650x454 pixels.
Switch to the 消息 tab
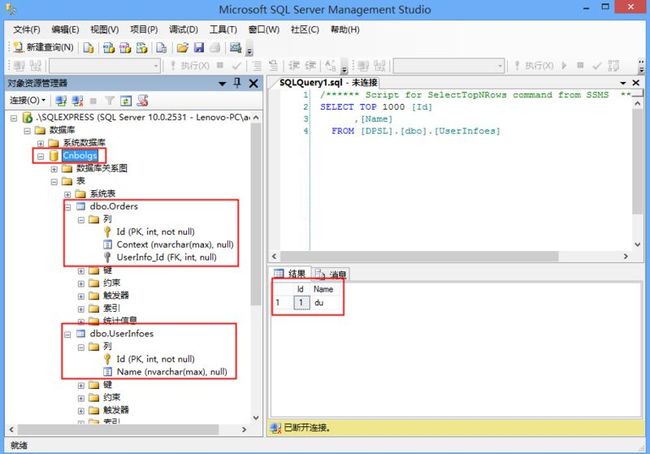(331, 274)
